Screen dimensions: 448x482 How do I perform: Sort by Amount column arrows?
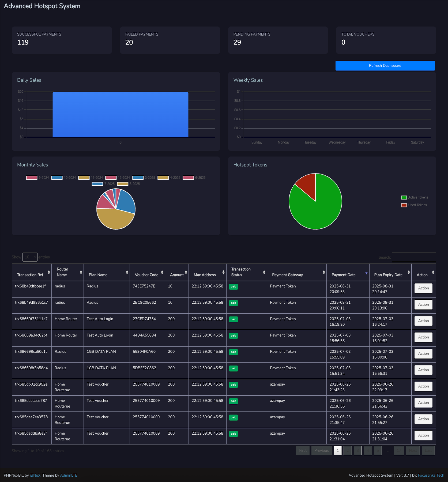click(186, 272)
